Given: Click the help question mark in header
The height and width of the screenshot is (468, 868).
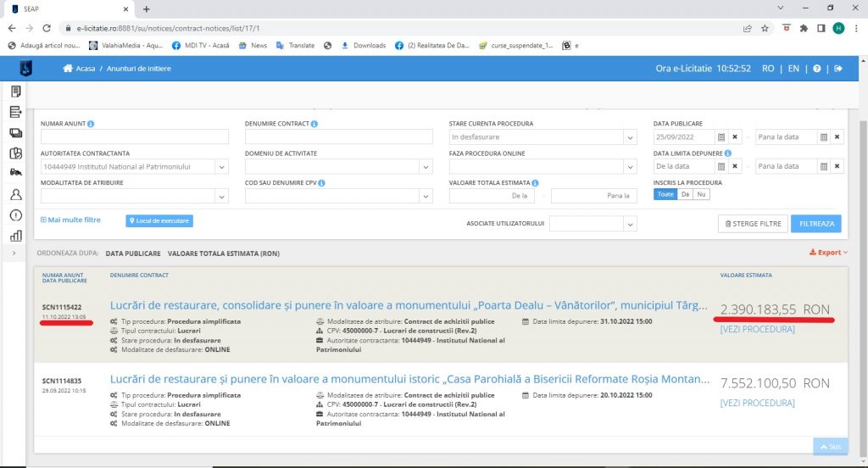Looking at the screenshot, I should pos(817,69).
